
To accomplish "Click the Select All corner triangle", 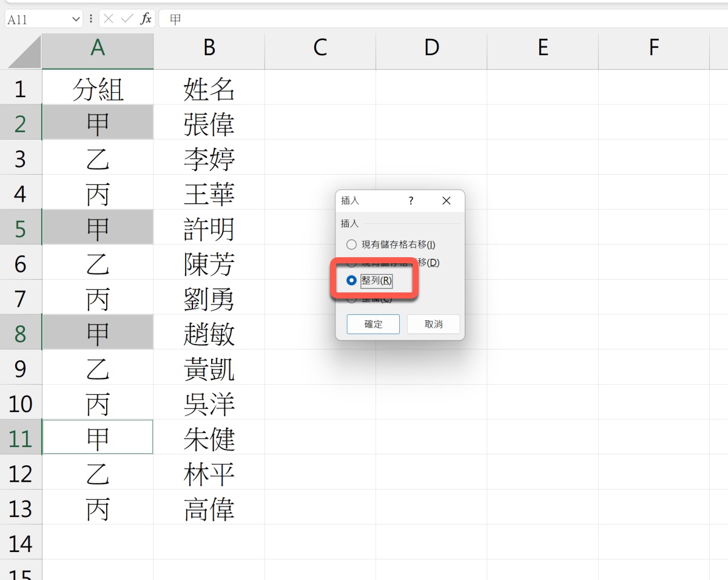I will coord(24,53).
